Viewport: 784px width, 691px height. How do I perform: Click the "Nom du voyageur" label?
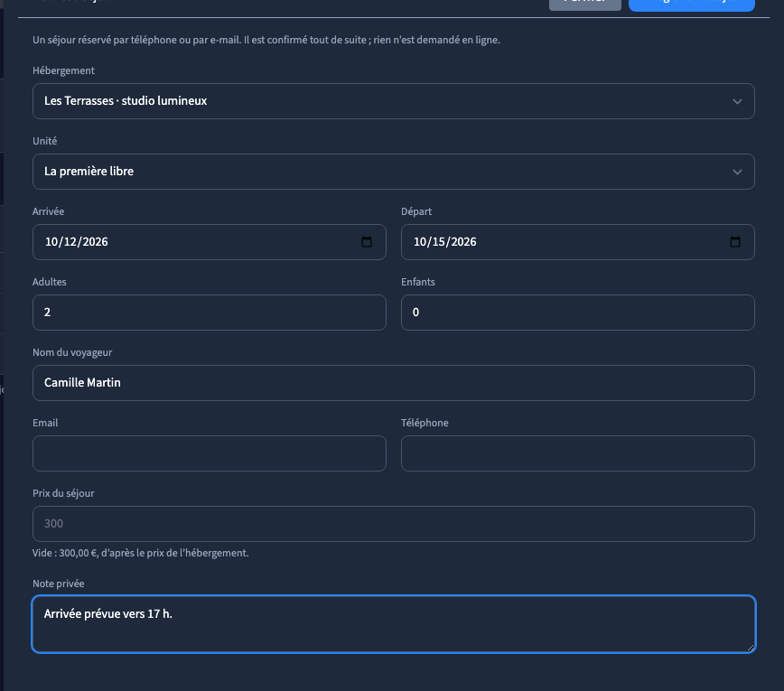(x=72, y=352)
